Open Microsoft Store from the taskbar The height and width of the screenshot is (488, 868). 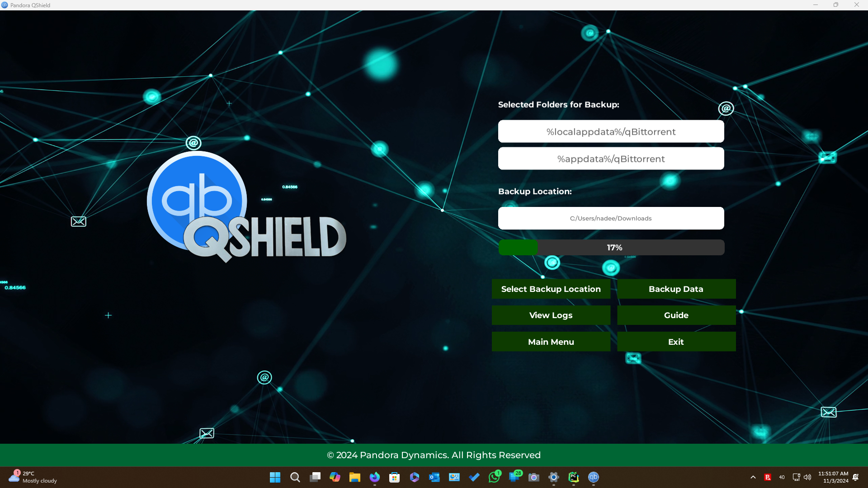[394, 477]
